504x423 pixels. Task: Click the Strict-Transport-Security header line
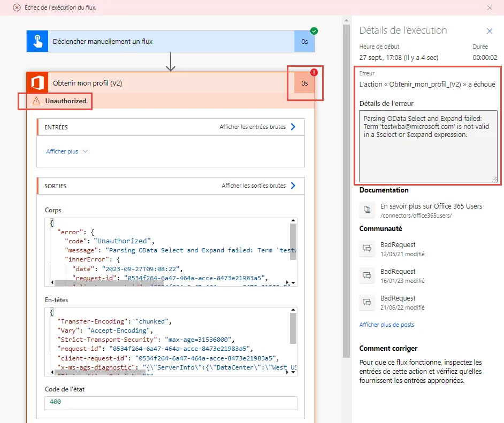click(146, 340)
